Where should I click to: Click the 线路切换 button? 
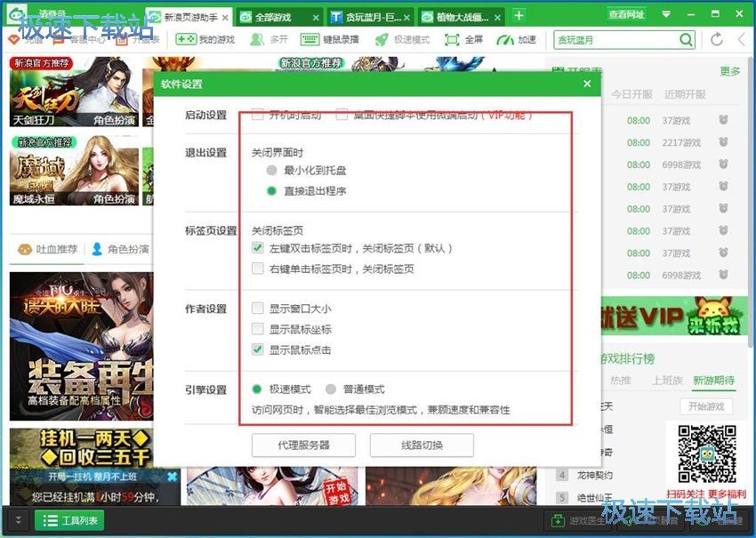pos(422,445)
